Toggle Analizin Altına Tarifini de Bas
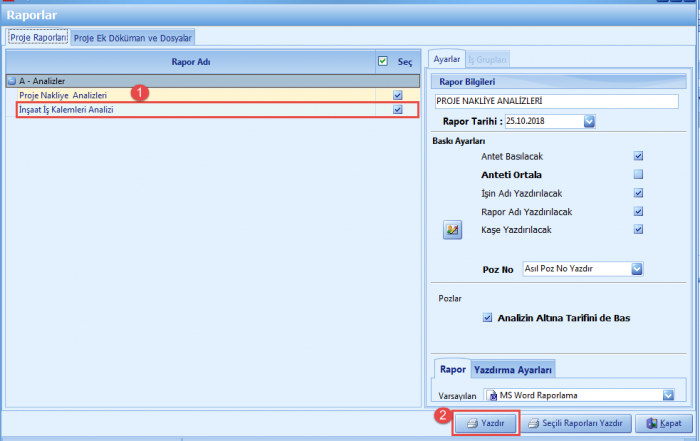 point(488,318)
